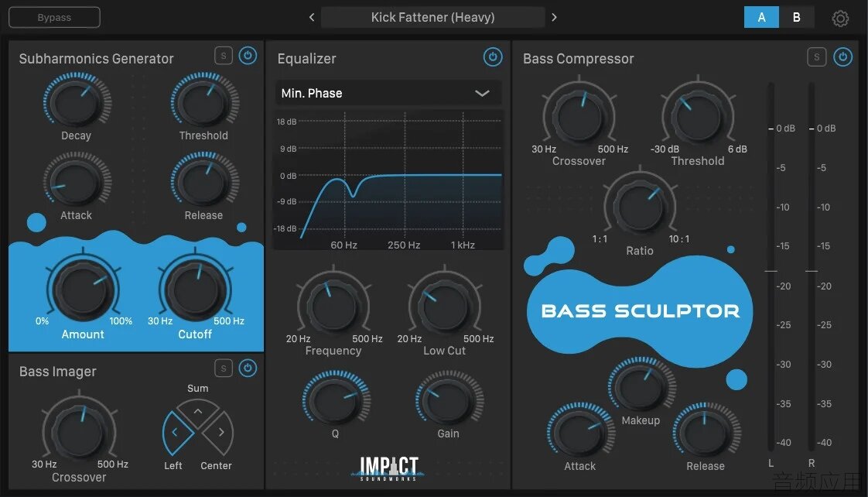
Task: Click the Bass Compressor Crossover knob
Action: pos(579,115)
